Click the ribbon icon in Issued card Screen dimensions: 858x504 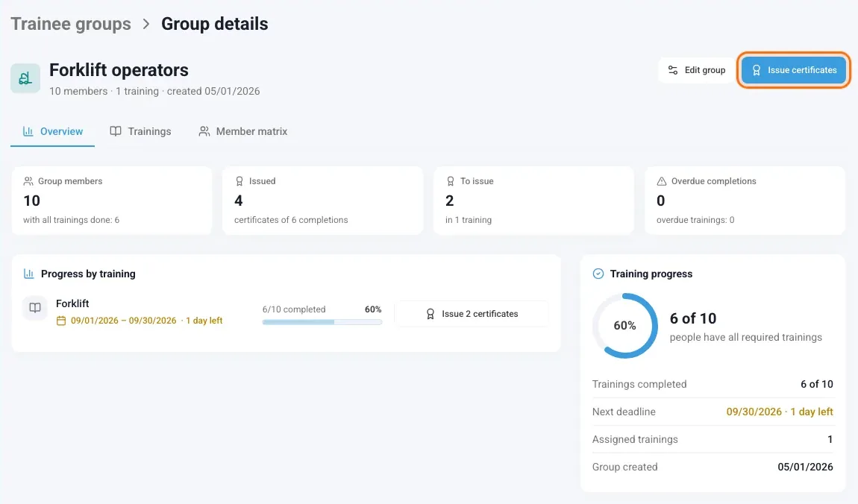coord(239,181)
